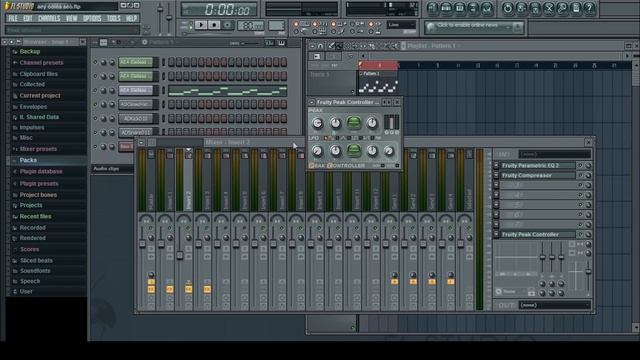
Task: Expand the Mixer presets folder
Action: (38, 149)
